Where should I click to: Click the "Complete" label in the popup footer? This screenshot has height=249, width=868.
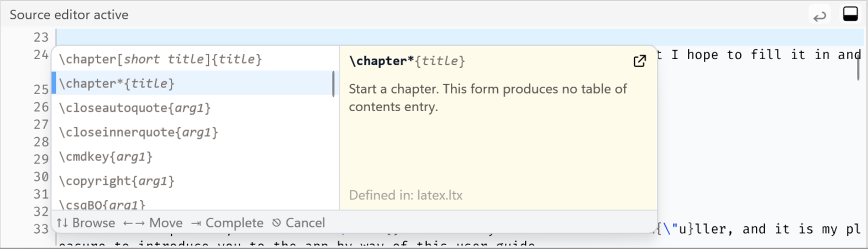234,223
